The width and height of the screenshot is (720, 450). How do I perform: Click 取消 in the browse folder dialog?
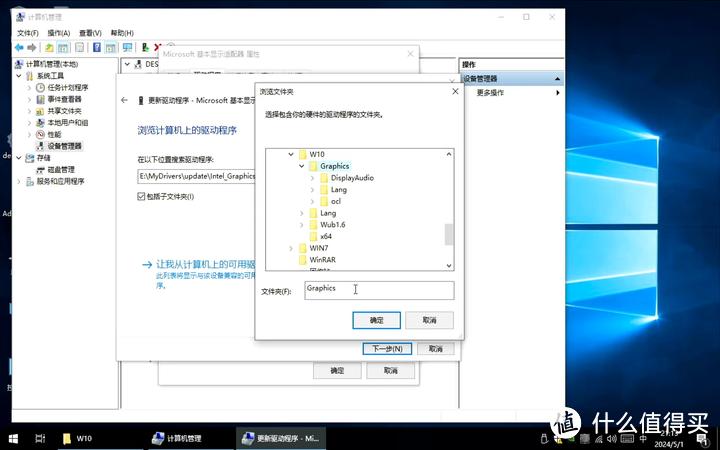click(429, 320)
